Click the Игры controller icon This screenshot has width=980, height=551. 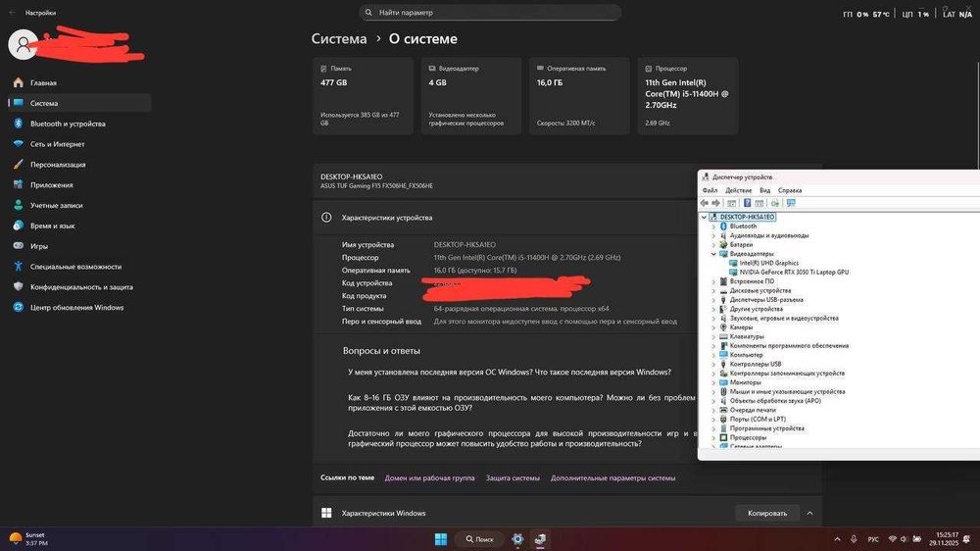[18, 246]
